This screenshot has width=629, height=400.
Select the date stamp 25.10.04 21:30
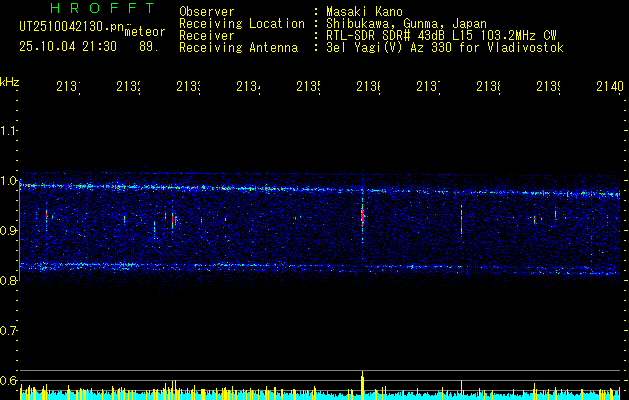68,47
